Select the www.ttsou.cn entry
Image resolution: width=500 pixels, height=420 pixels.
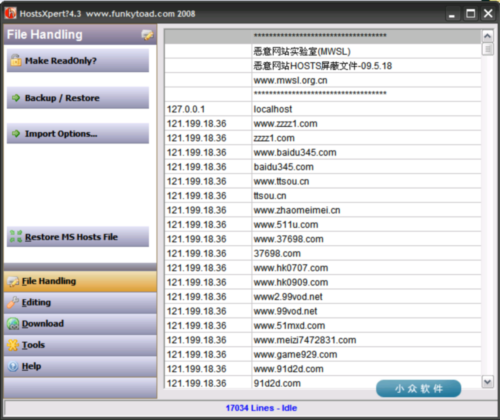[366, 181]
